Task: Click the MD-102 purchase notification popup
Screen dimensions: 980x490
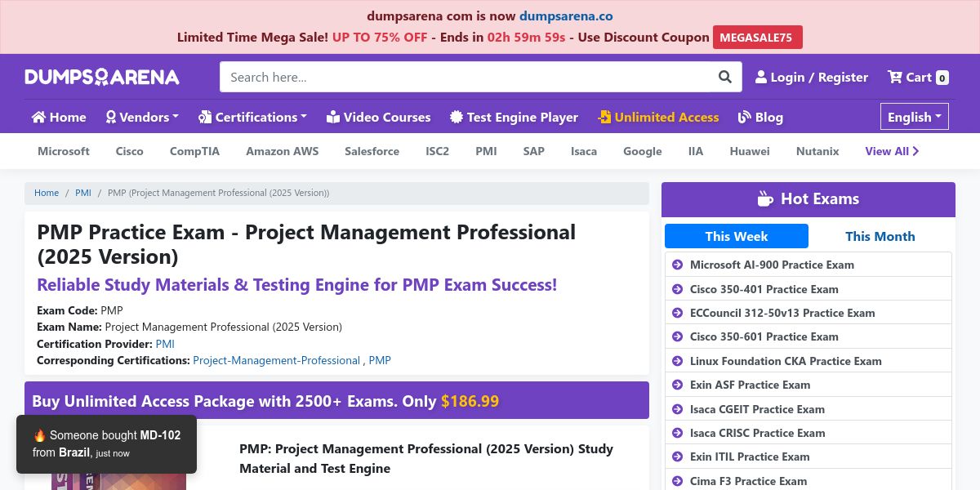Action: pyautogui.click(x=106, y=443)
